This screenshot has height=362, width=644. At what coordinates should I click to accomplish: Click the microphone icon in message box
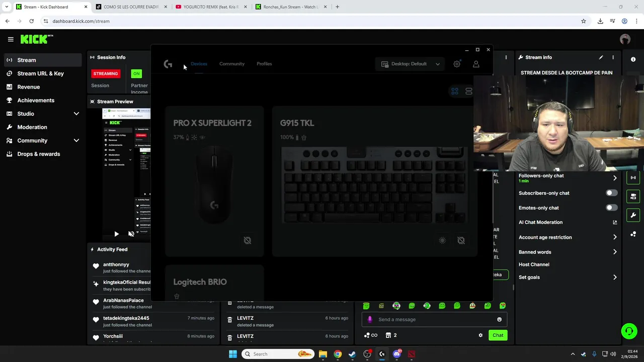[x=370, y=319]
